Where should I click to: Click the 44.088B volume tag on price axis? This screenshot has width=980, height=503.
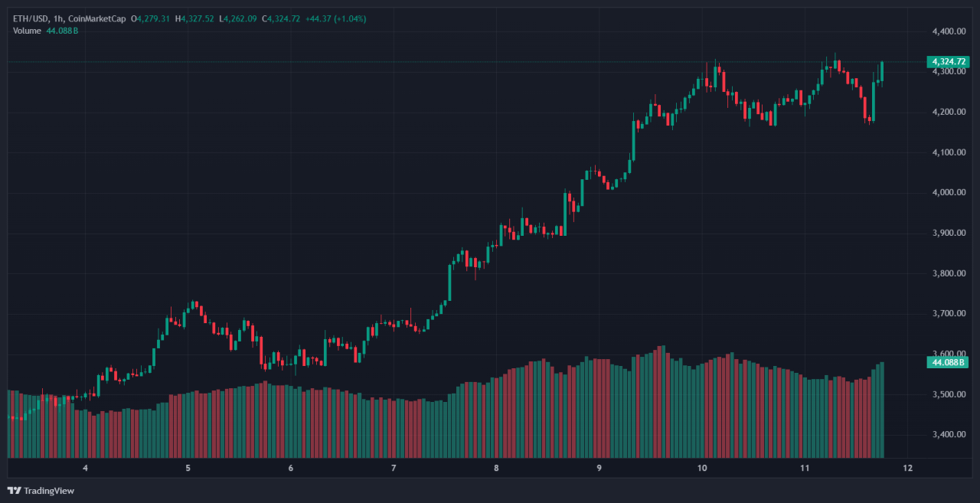(x=948, y=362)
